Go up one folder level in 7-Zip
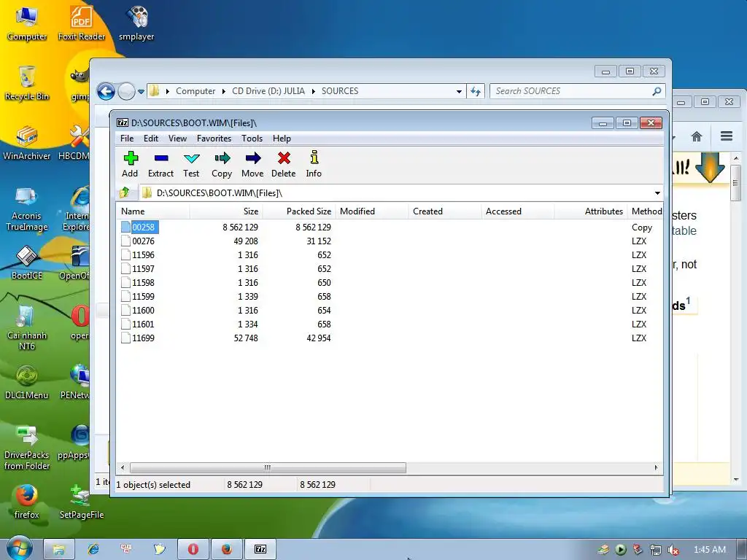Image resolution: width=747 pixels, height=560 pixels. point(125,192)
